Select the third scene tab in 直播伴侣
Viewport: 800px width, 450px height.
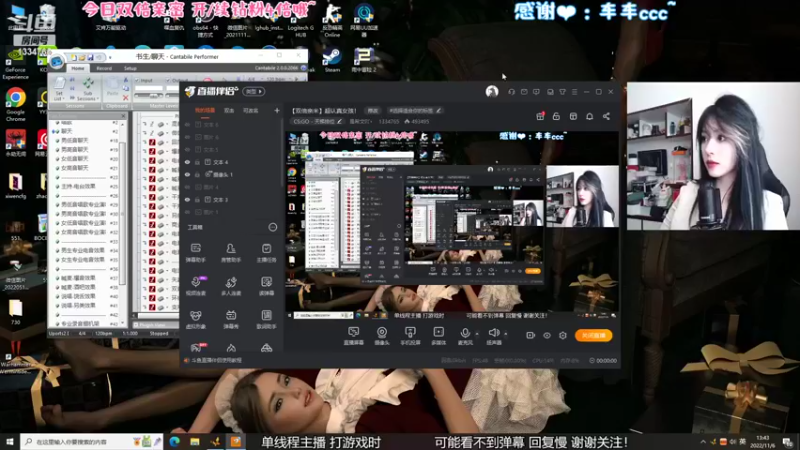[251, 110]
